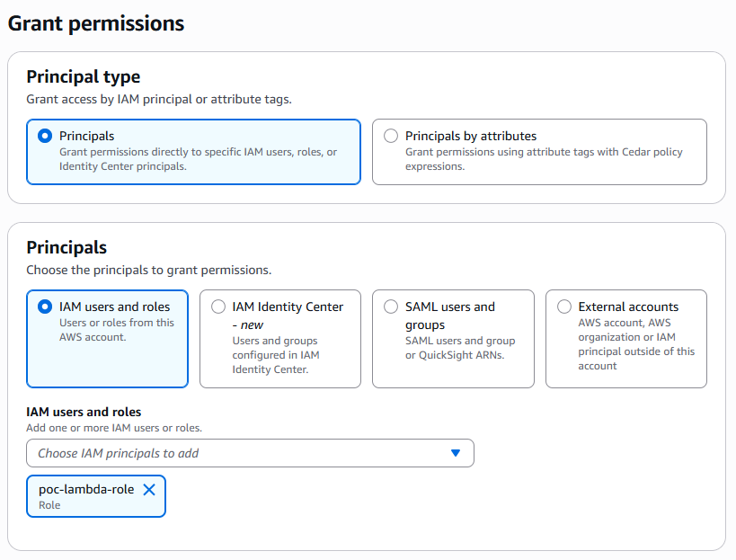This screenshot has height=560, width=736.
Task: Click 'SAML users and group or QuickSight ARNs' text
Action: point(460,348)
